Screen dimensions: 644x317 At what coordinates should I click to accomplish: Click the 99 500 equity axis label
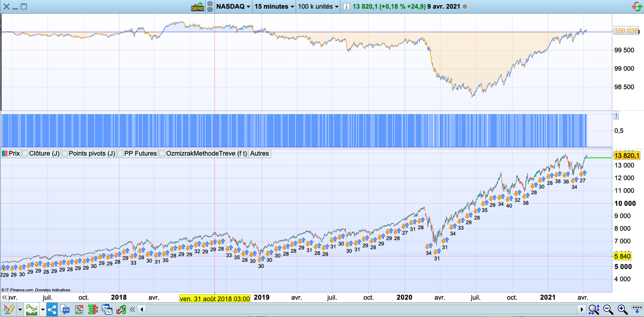click(624, 50)
